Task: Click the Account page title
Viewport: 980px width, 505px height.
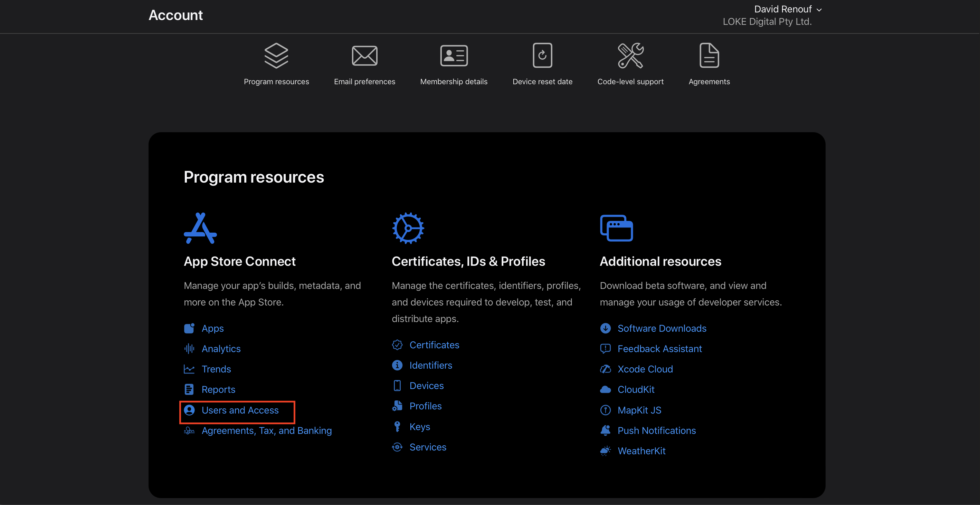Action: coord(175,15)
